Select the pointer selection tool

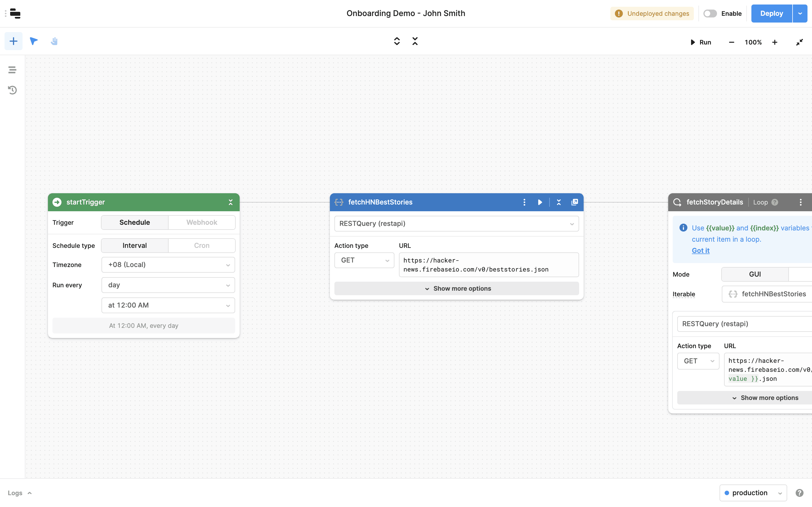[34, 41]
